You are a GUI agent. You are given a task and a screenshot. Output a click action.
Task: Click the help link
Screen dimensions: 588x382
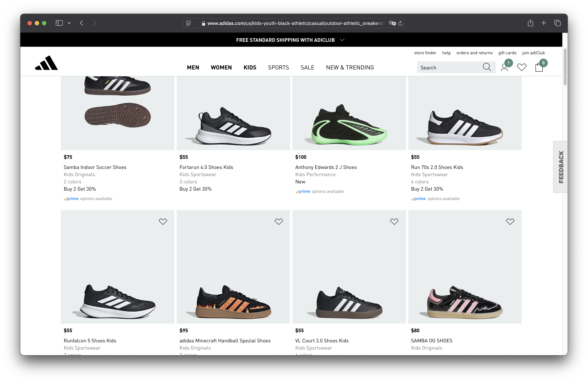pyautogui.click(x=446, y=53)
